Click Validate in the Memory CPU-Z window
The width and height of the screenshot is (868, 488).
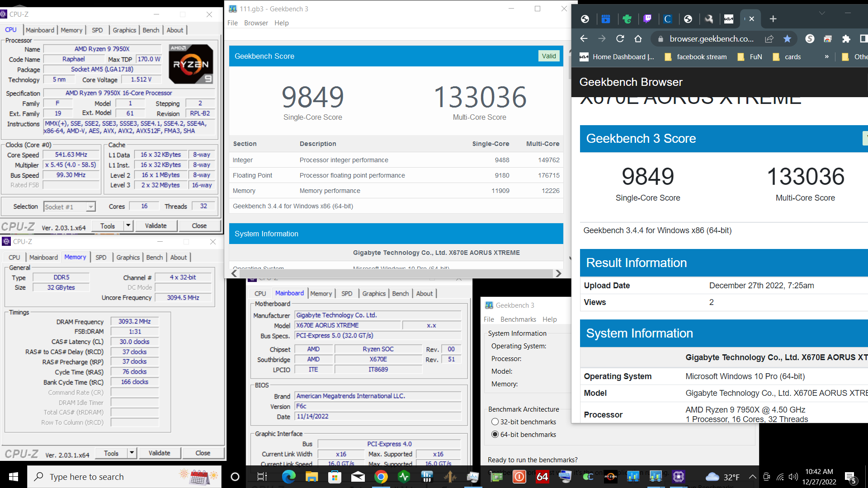(159, 453)
